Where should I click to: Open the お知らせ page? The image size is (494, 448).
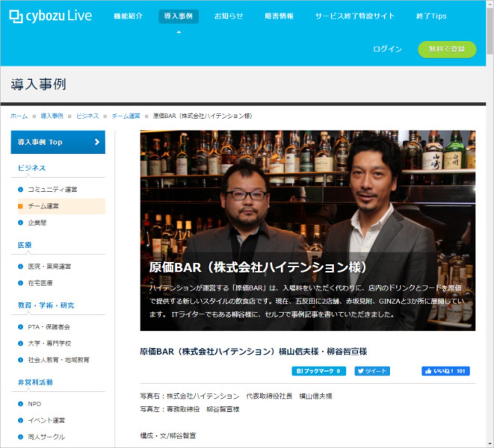[228, 16]
